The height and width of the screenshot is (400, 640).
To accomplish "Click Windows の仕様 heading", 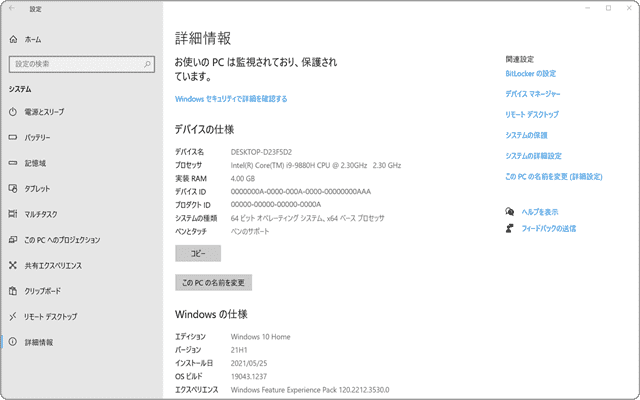I will point(211,314).
